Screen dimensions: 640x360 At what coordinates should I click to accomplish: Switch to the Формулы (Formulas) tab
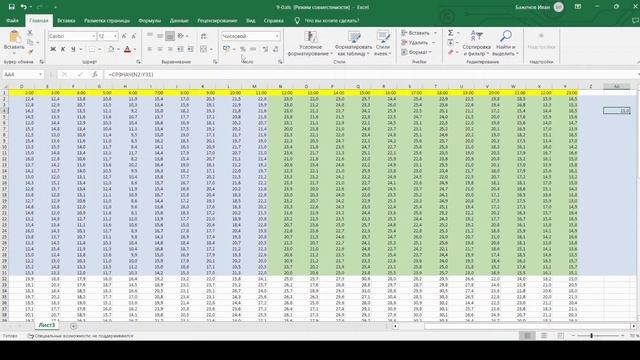(x=149, y=20)
